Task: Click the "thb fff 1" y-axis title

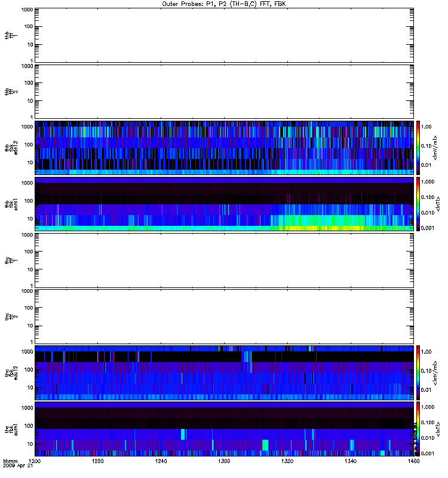Action: point(11,35)
